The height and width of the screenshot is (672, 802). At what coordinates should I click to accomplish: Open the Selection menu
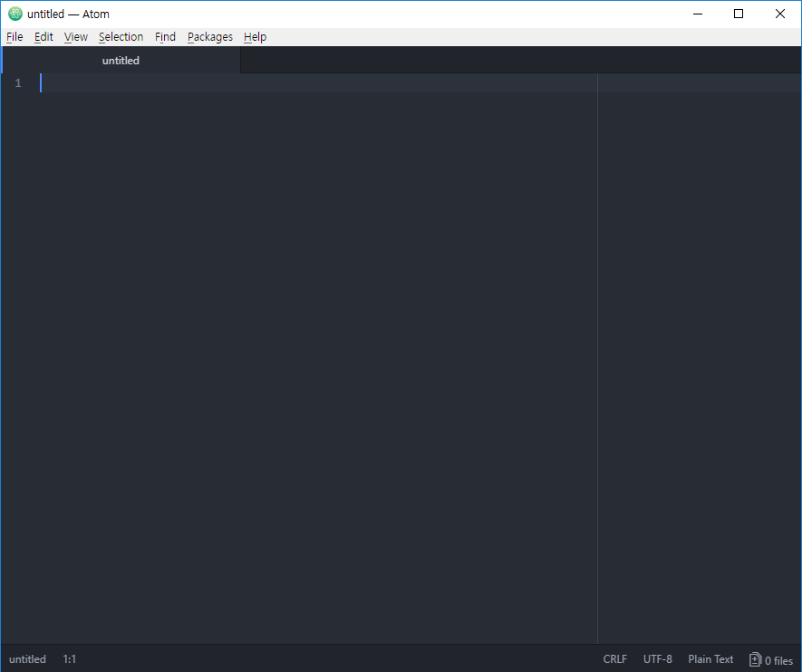coord(121,36)
